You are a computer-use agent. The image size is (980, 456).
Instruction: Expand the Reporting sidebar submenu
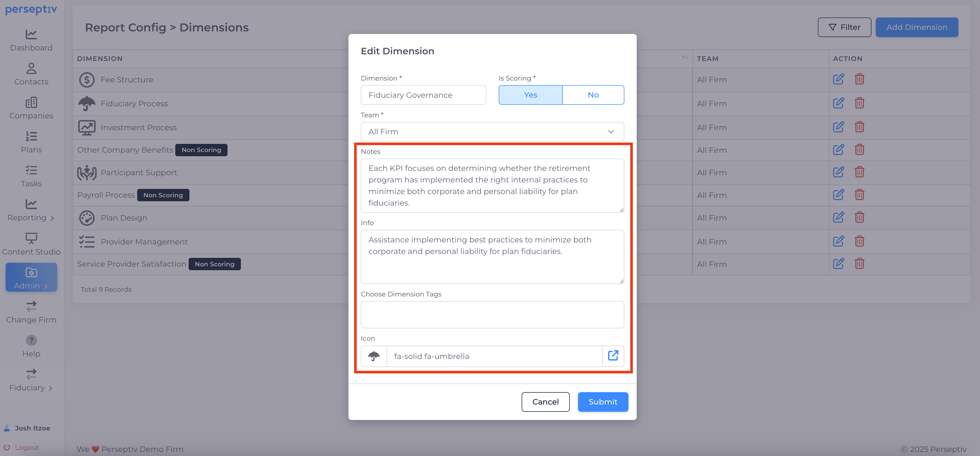pyautogui.click(x=31, y=217)
